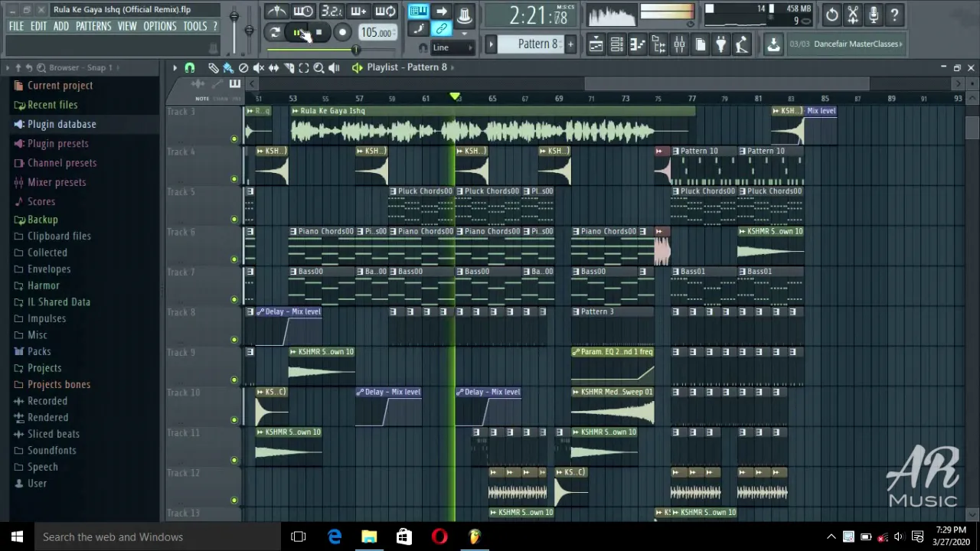The image size is (980, 551).
Task: Pause playback in transport
Action: click(x=298, y=32)
